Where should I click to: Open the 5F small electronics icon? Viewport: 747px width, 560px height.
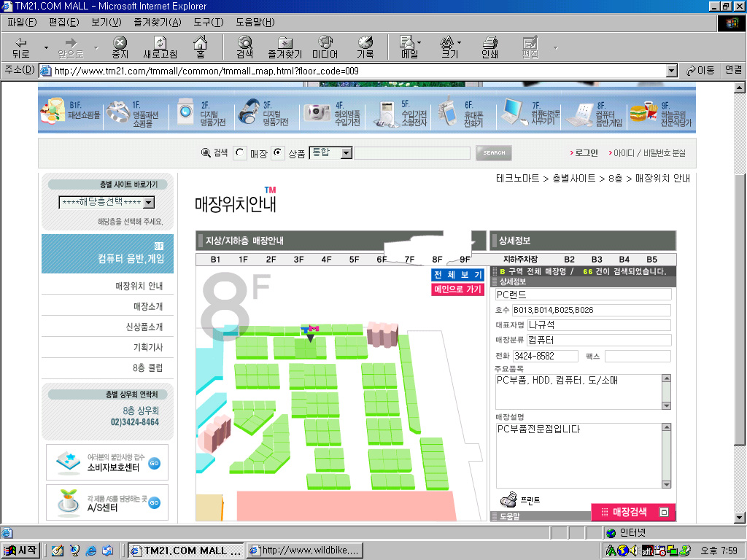[x=386, y=114]
